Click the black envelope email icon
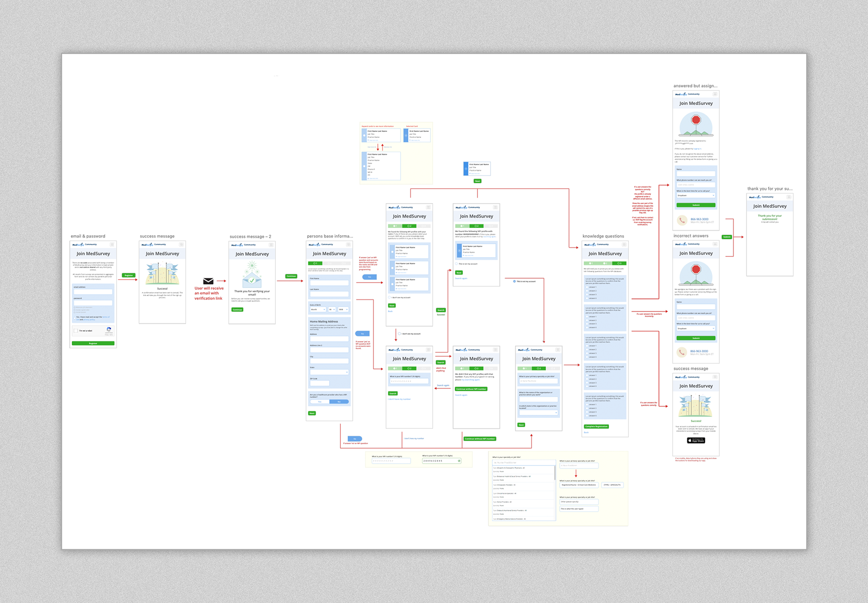The height and width of the screenshot is (603, 868). click(x=208, y=281)
